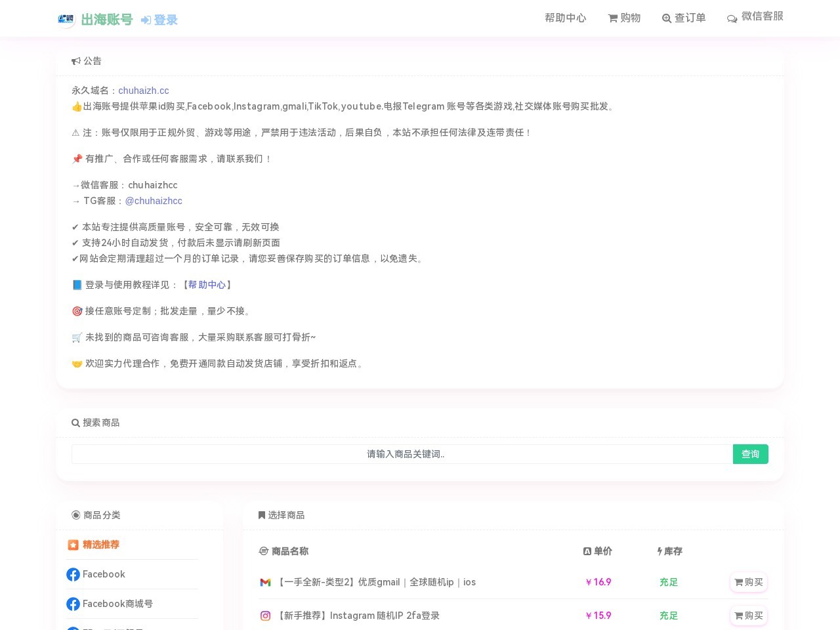Click the Facebook icon beside Facebook商城号

click(x=73, y=604)
